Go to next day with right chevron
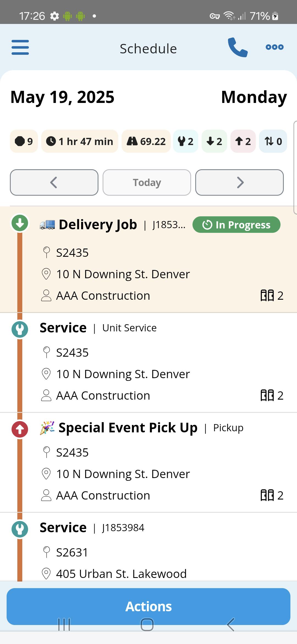This screenshot has width=297, height=644. point(240,182)
